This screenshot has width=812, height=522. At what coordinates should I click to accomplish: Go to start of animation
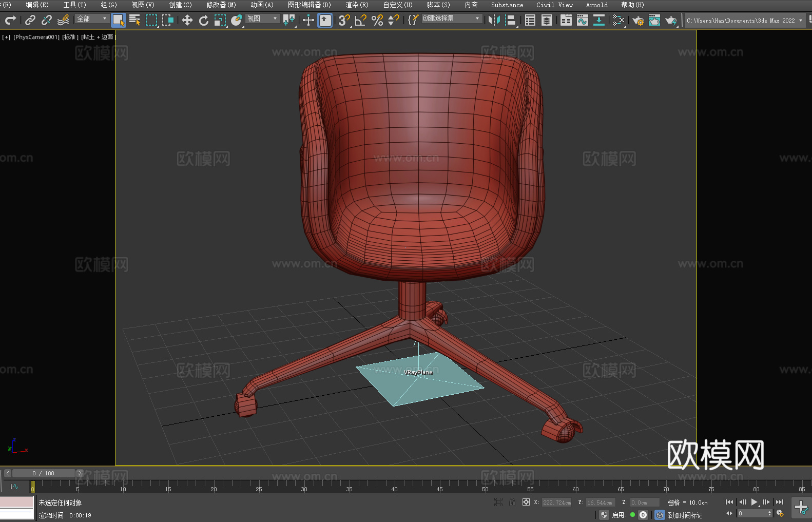pos(729,502)
